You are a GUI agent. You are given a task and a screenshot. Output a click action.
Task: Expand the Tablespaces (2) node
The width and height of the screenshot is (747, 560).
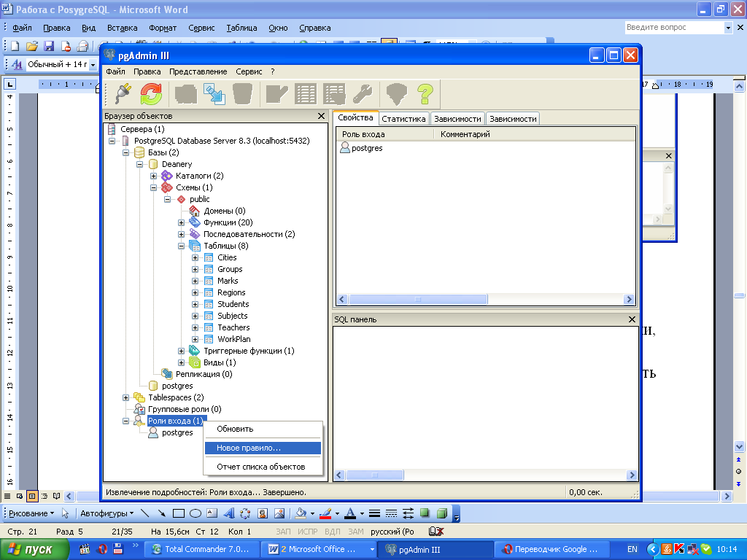(x=125, y=397)
